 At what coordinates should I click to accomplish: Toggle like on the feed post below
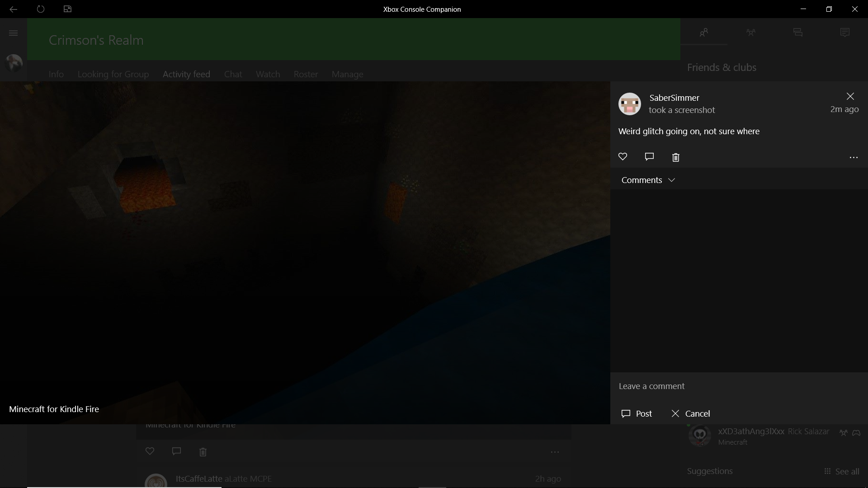150,451
